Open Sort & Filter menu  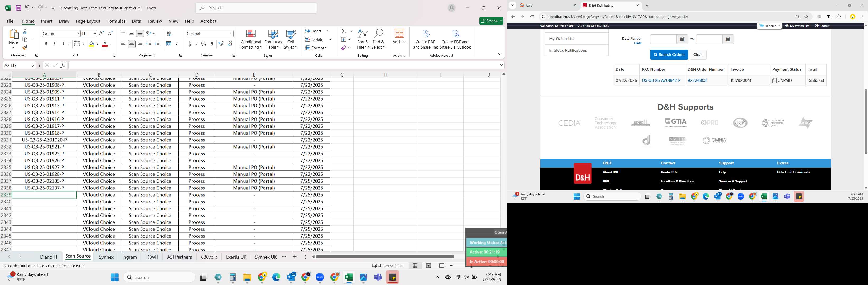(363, 39)
